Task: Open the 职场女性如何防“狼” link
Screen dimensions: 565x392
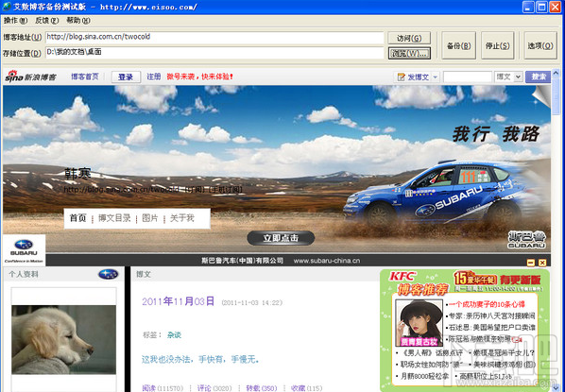Action: point(433,365)
